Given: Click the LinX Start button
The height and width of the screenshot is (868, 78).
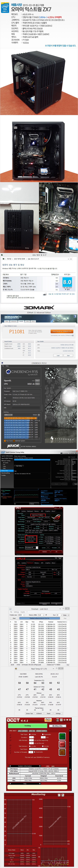Looking at the screenshot, I should point(14,618).
